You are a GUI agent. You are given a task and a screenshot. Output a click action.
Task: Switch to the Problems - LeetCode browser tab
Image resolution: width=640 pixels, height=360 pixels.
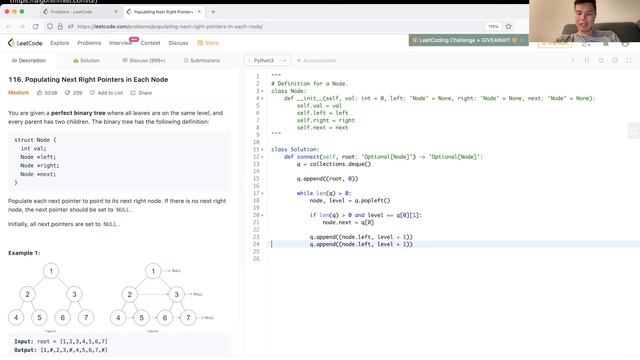[80, 12]
